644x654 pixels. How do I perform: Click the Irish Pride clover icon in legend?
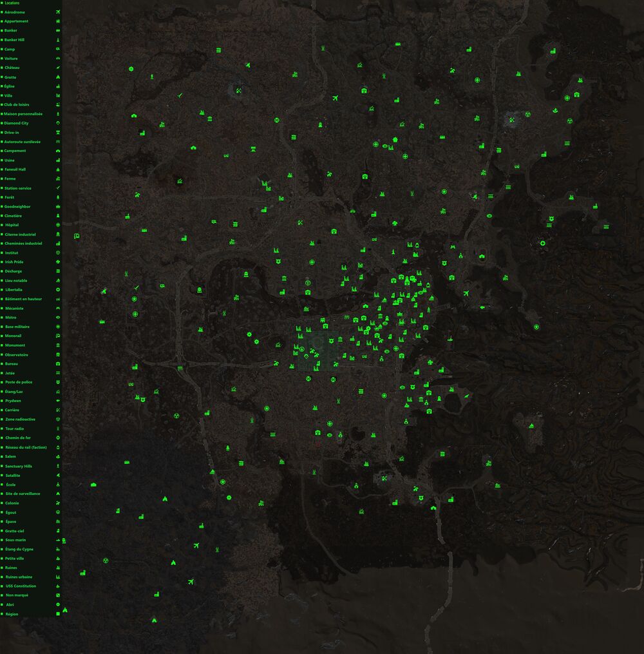[58, 262]
